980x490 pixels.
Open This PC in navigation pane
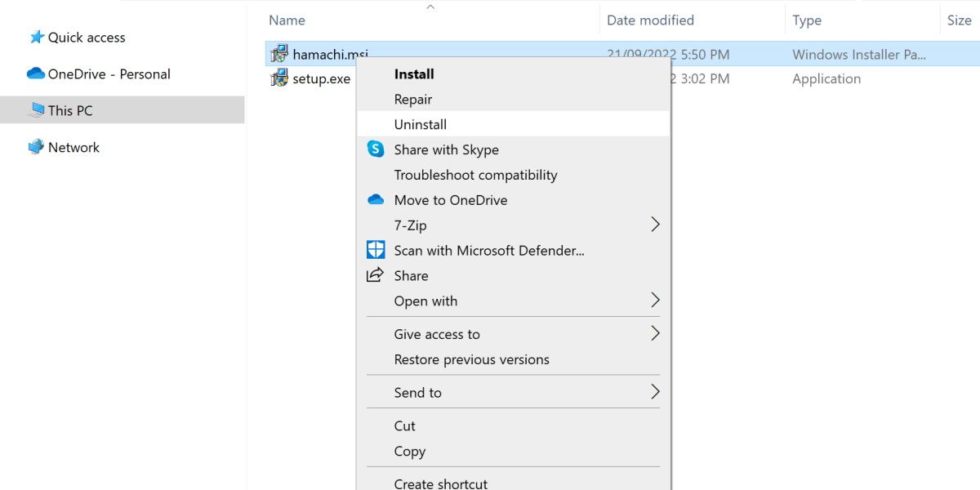pos(70,110)
